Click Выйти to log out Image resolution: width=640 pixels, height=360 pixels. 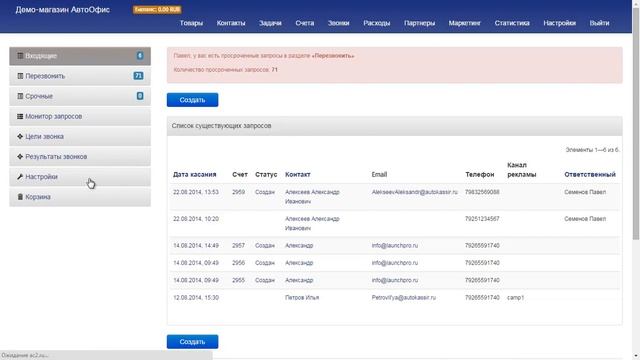pyautogui.click(x=599, y=23)
